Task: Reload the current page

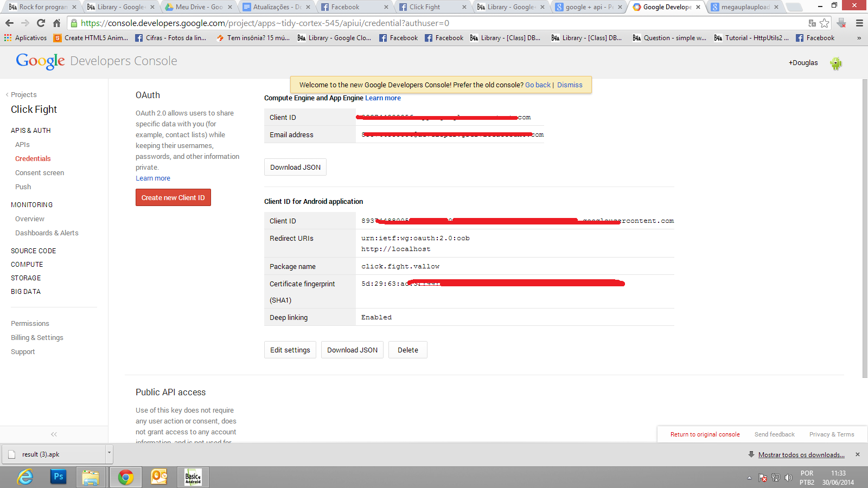Action: pos(41,23)
